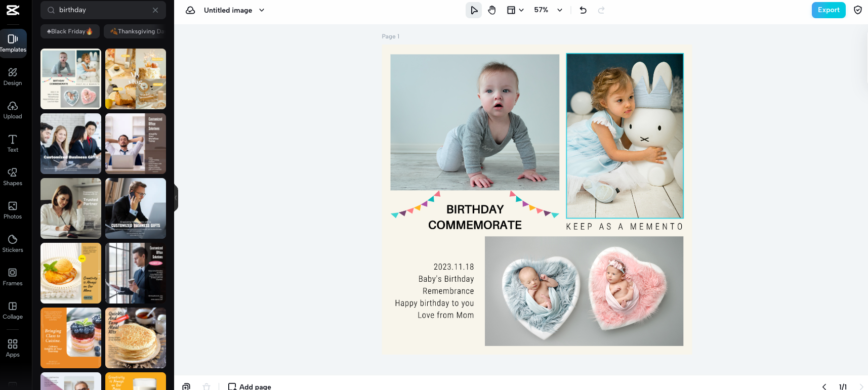
Task: Click the search magnifier icon
Action: pos(51,10)
